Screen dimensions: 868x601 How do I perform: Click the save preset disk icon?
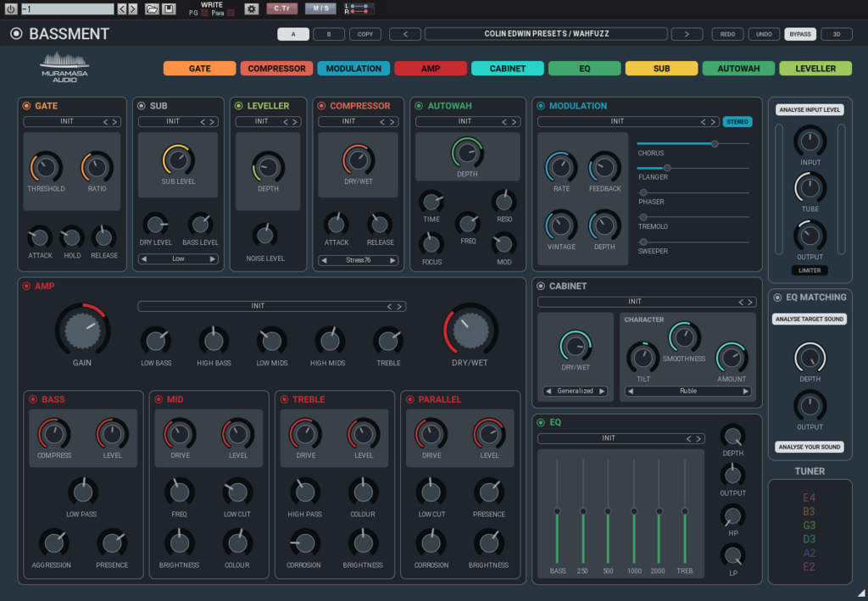(169, 8)
